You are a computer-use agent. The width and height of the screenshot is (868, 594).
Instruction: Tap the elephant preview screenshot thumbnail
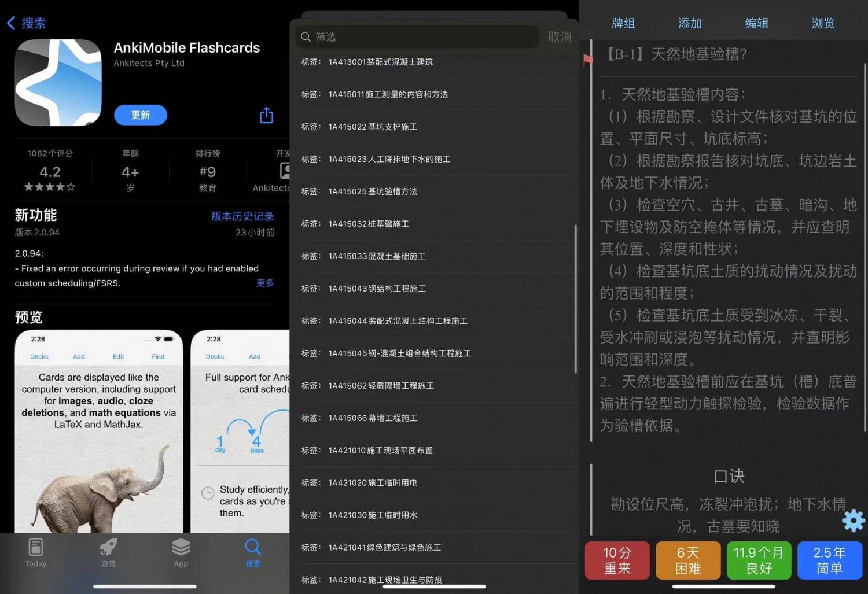point(99,431)
